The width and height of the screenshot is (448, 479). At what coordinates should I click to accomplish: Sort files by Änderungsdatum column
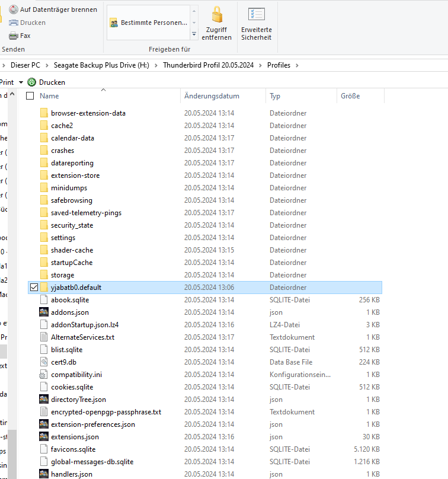tap(212, 96)
